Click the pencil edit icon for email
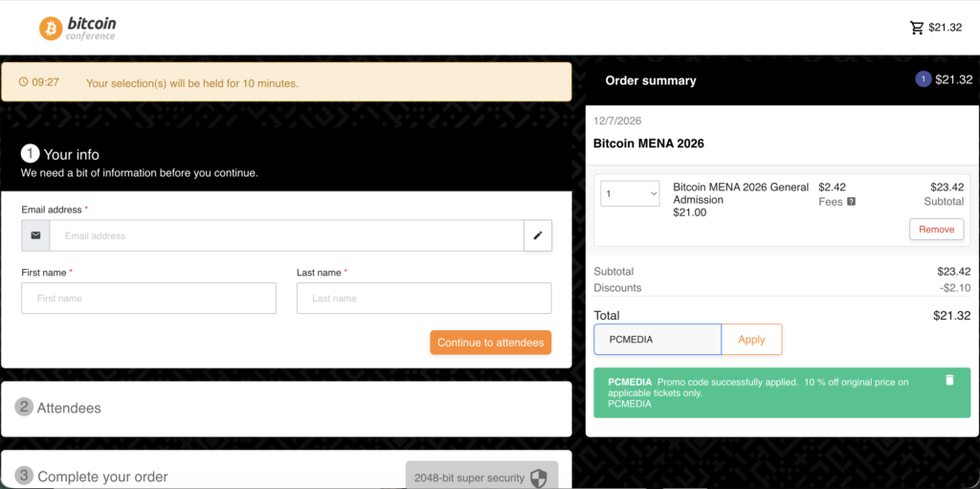This screenshot has width=980, height=489. coord(538,235)
